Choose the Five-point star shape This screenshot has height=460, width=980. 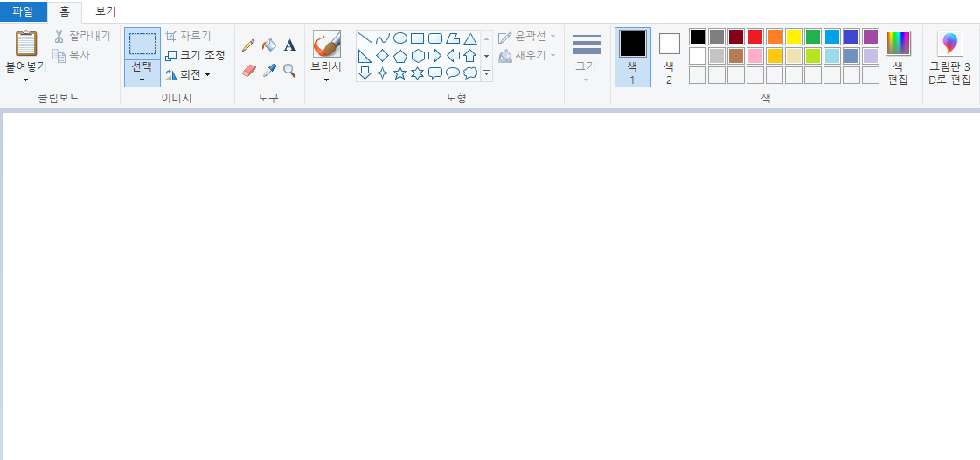click(400, 73)
